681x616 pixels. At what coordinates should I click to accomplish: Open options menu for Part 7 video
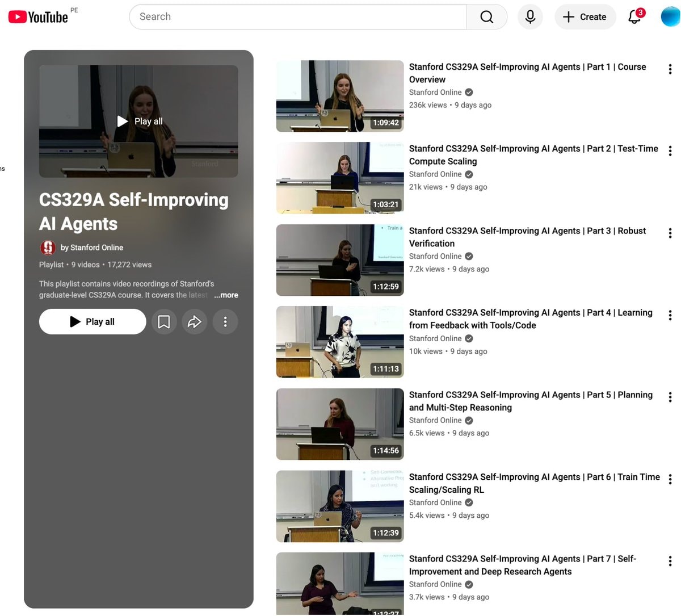click(670, 561)
